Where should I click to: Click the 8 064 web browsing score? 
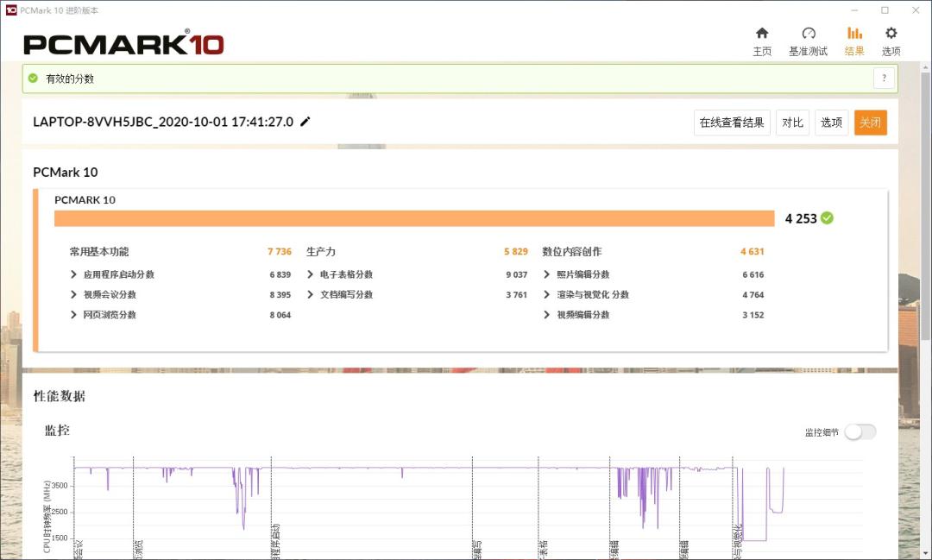point(280,315)
